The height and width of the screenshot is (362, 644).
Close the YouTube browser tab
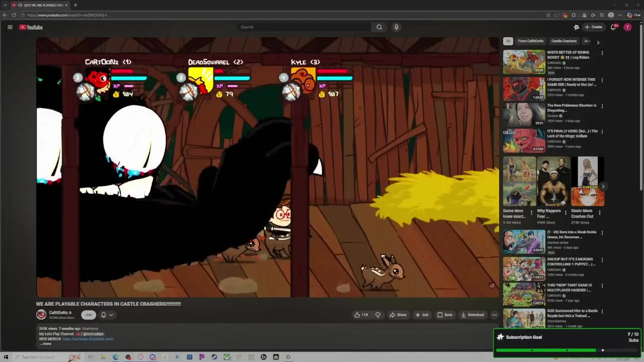coord(66,5)
